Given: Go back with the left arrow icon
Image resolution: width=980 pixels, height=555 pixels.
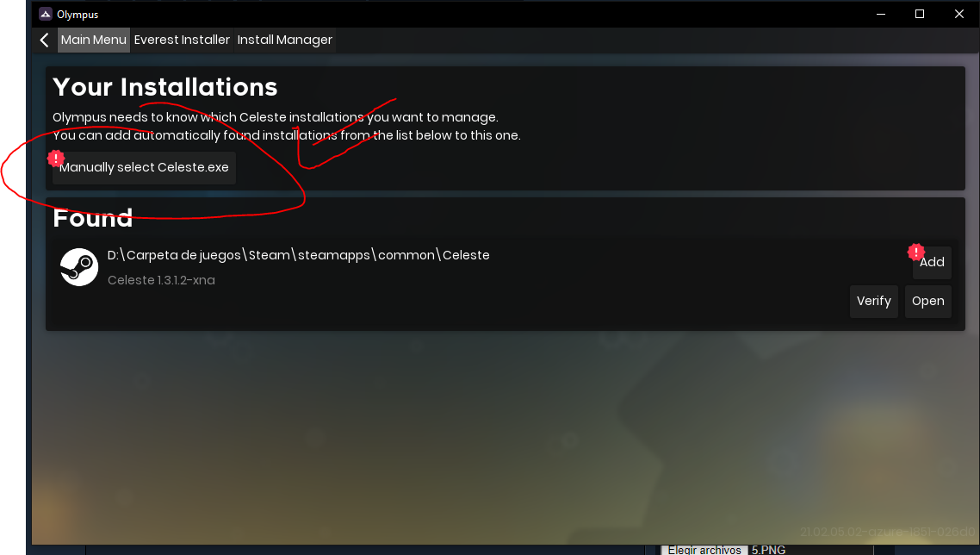Looking at the screenshot, I should point(45,40).
